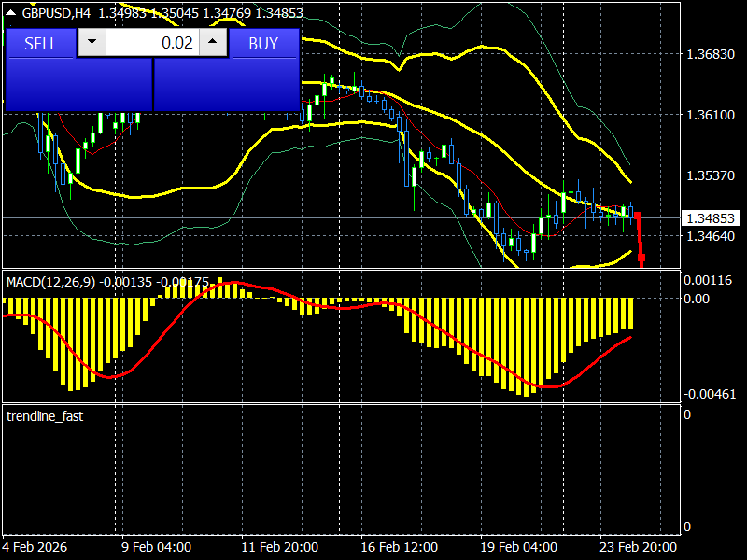Click the blue panel below the BUY button
The image size is (747, 560).
point(227,85)
